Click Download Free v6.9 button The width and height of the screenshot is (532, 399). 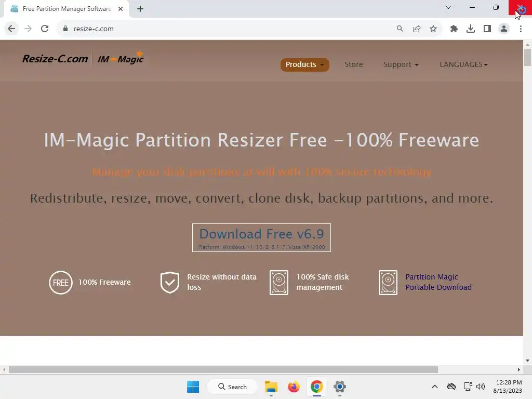(x=261, y=237)
